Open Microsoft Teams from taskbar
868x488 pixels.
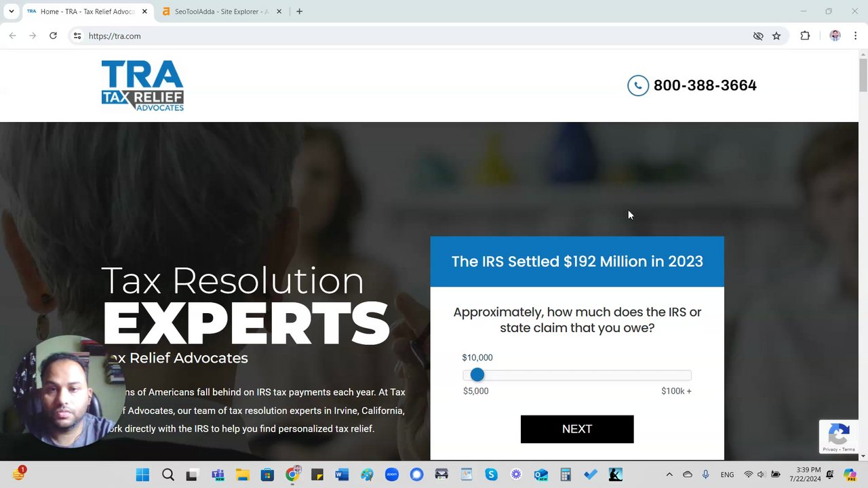point(218,474)
